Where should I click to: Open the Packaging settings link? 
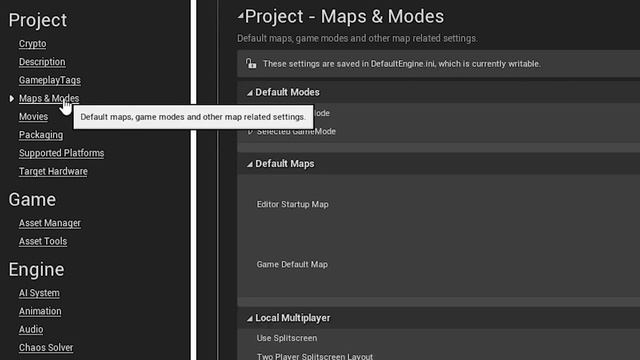point(41,135)
